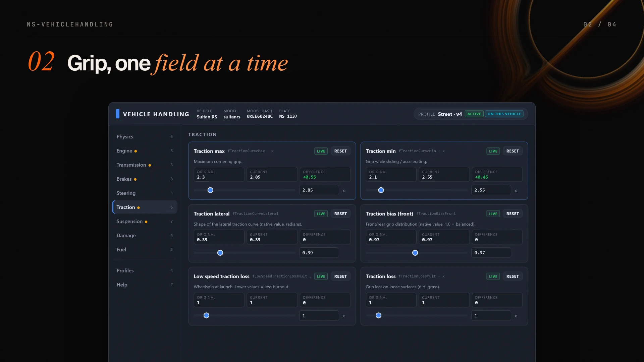The image size is (644, 362).
Task: Click the Traction loss slider handle
Action: pos(378,315)
